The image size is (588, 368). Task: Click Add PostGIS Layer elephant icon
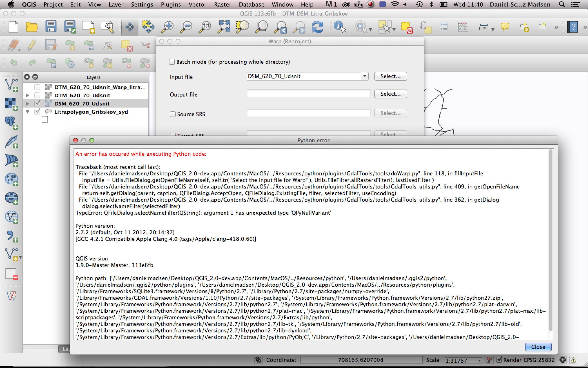[11, 123]
